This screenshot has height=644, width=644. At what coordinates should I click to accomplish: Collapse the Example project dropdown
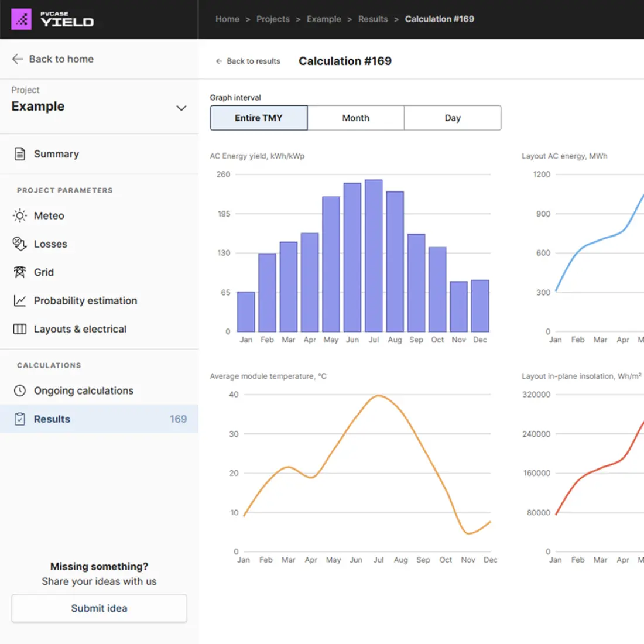coord(181,108)
